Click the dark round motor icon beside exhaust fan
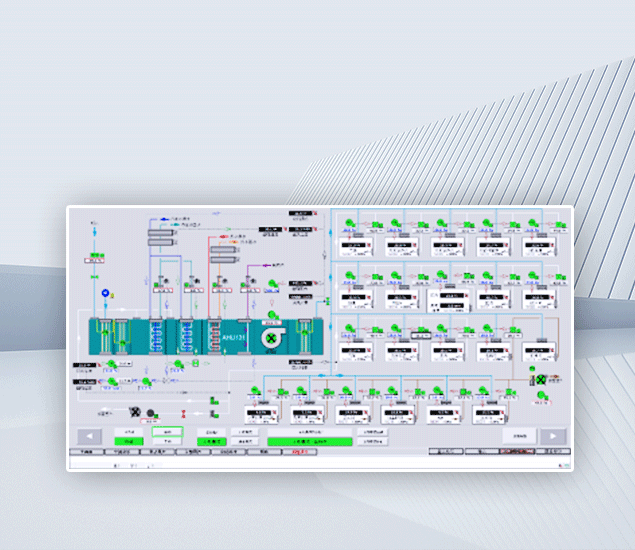 [151, 413]
